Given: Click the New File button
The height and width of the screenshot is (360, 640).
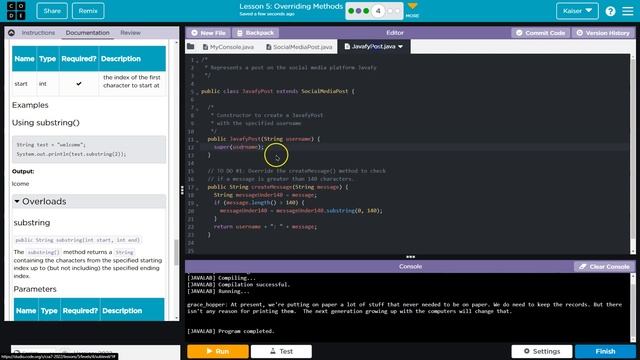Looking at the screenshot, I should (x=208, y=33).
